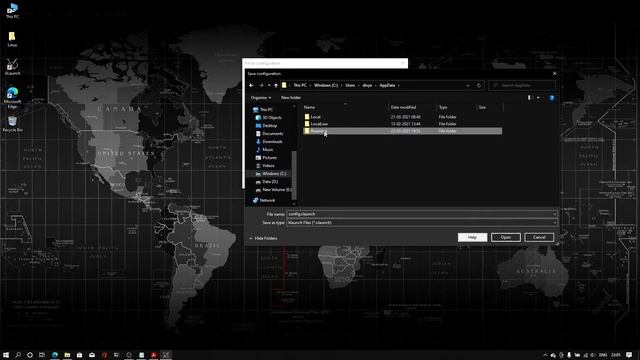640x360 pixels.
Task: Change the file view layout icon
Action: pyautogui.click(x=529, y=98)
